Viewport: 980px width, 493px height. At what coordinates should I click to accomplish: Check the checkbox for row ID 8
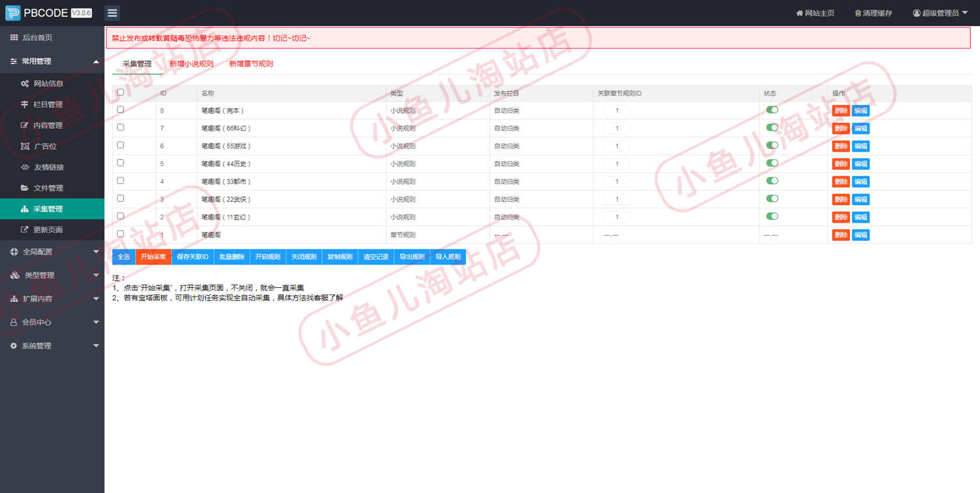pos(120,110)
